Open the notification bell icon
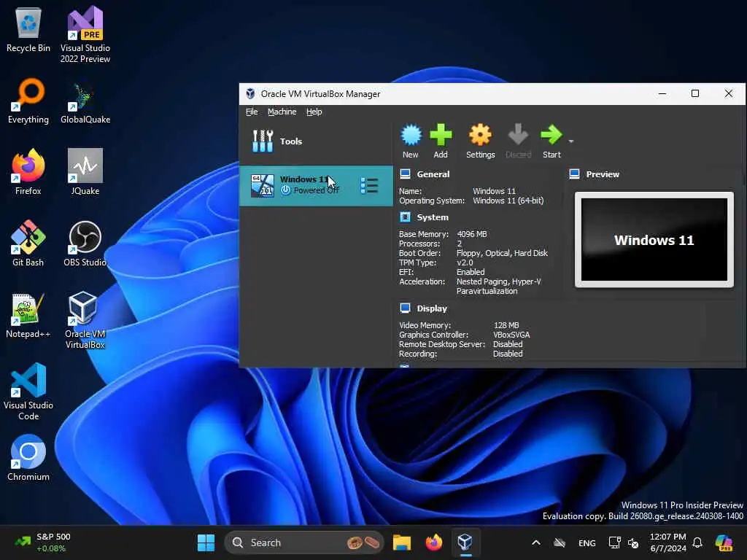This screenshot has height=560, width=747. pyautogui.click(x=697, y=542)
